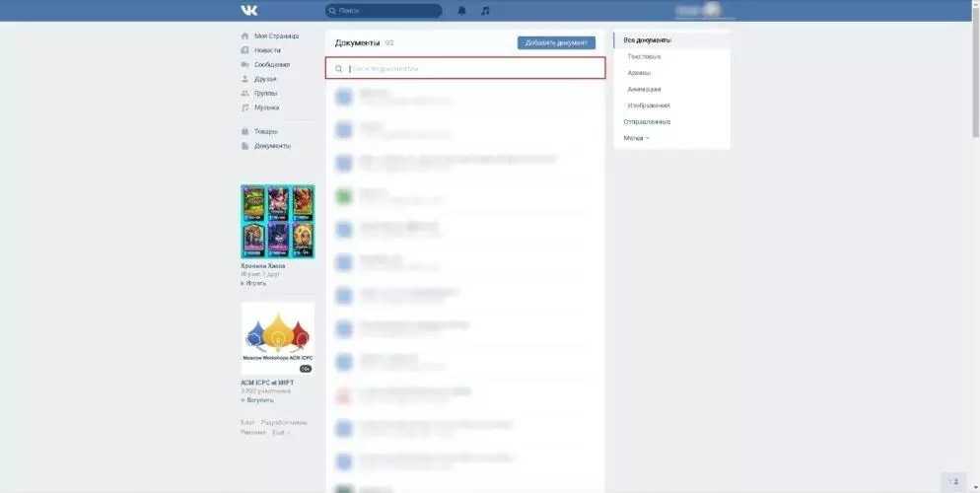The height and width of the screenshot is (493, 980).
Task: Select the Архивы documents filter
Action: pyautogui.click(x=639, y=73)
